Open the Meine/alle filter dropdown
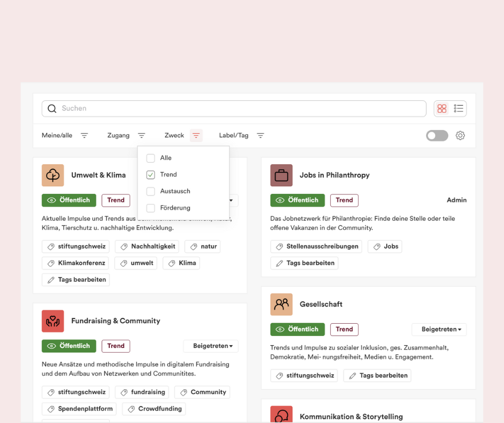Viewport: 504px width, 423px height. pos(84,136)
